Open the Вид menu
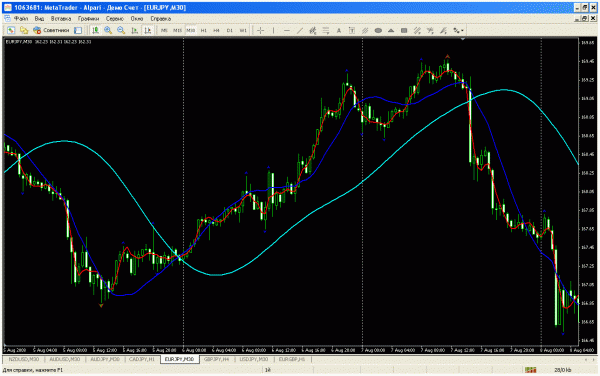 39,18
